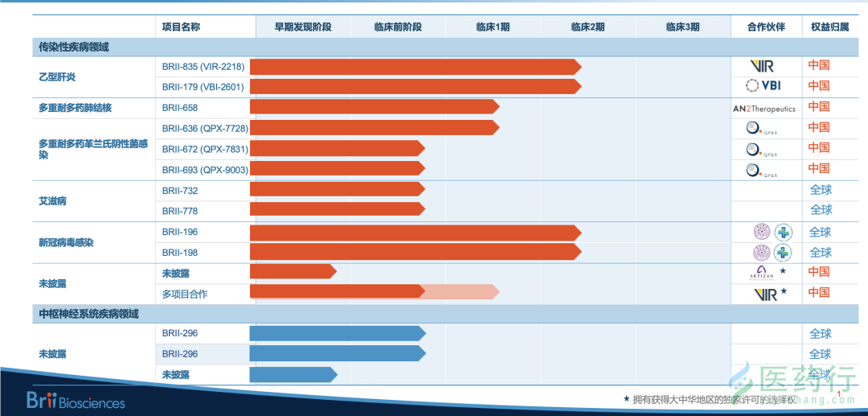Click the VIR logo in the BRII-835 row
The image size is (868, 416).
point(761,66)
